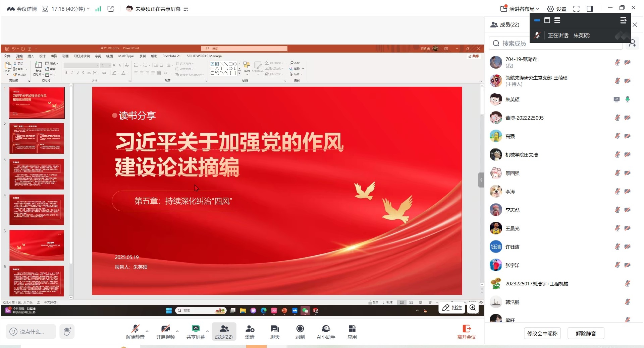Click the zoom magnifier next to 批注
The image size is (644, 348).
473,308
